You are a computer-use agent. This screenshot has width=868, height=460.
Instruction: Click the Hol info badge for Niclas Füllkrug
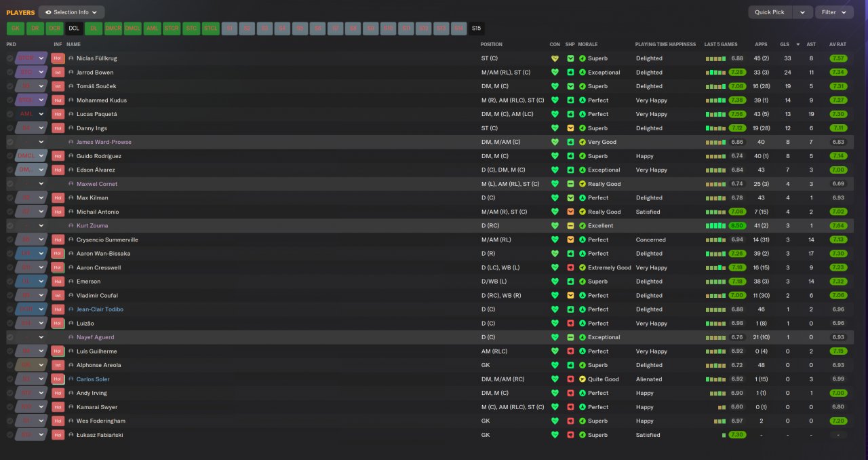pos(58,58)
